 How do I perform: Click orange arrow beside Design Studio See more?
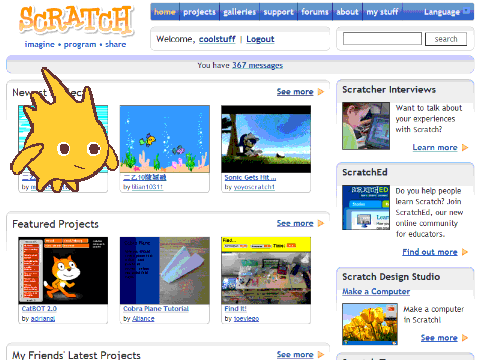(465, 338)
